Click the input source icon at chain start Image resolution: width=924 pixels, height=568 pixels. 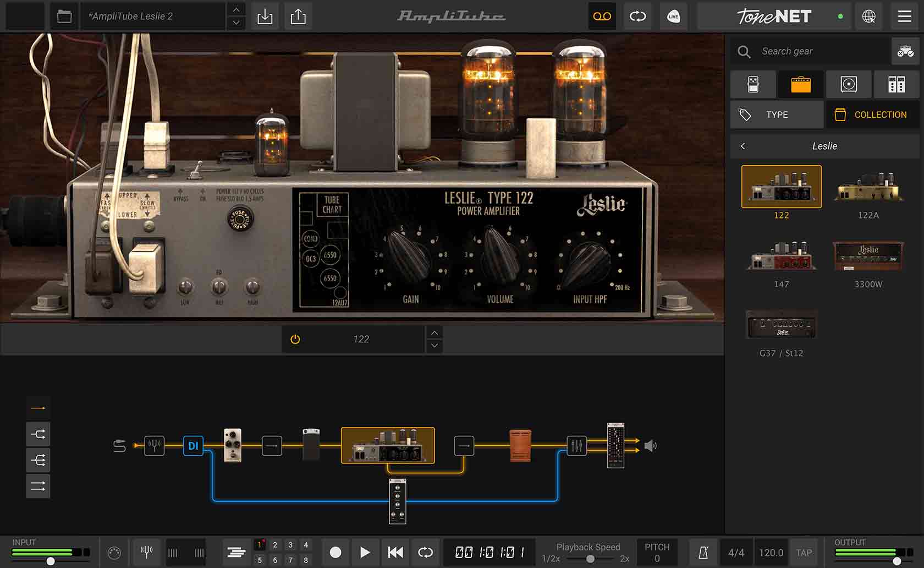(119, 445)
